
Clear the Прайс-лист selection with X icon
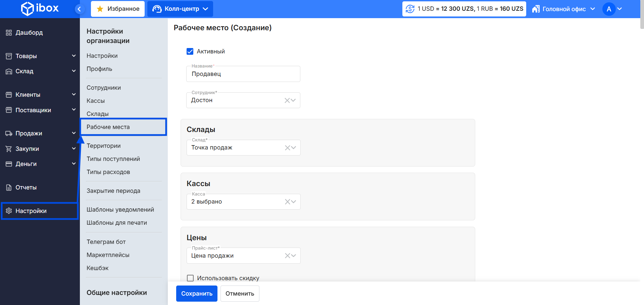pos(287,256)
